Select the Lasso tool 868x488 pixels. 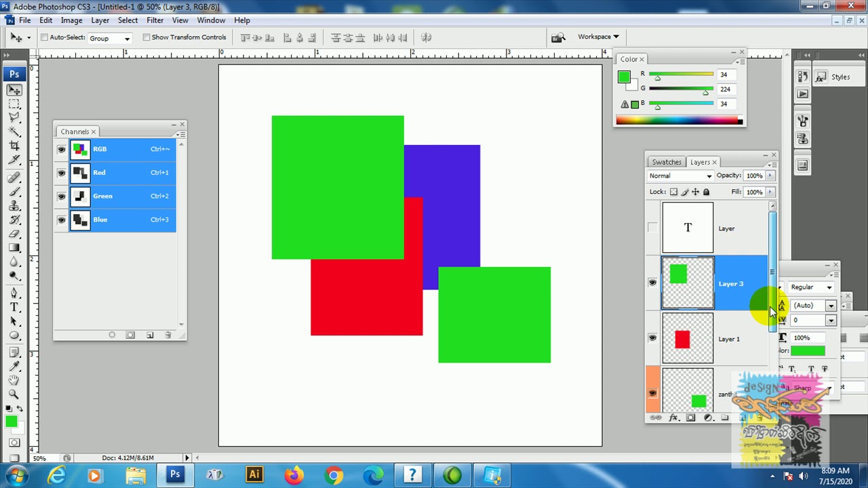click(14, 118)
